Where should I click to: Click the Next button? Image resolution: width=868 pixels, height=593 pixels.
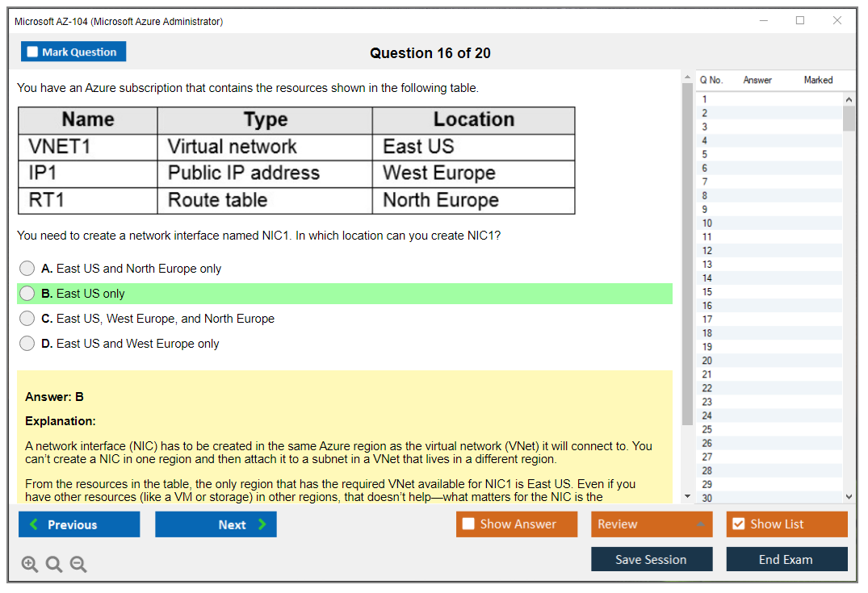[x=216, y=524]
